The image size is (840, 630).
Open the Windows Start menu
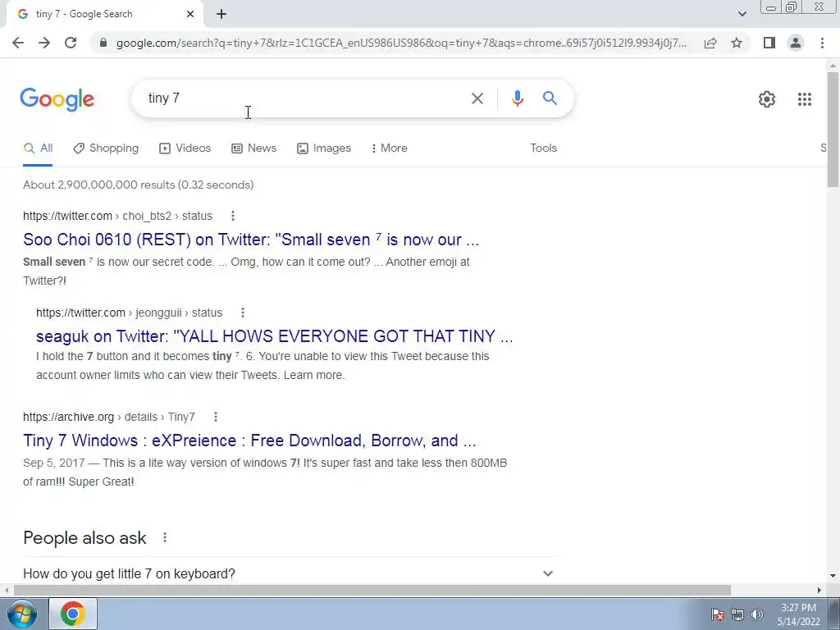(x=22, y=614)
